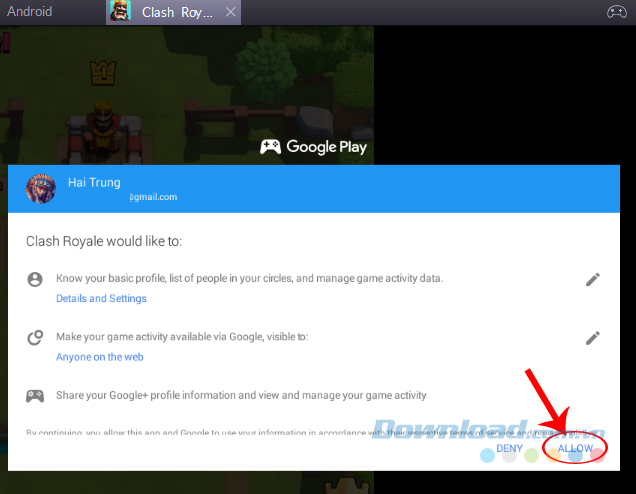This screenshot has height=494, width=636.
Task: Click the "Make your game activity available" text
Action: [x=182, y=337]
